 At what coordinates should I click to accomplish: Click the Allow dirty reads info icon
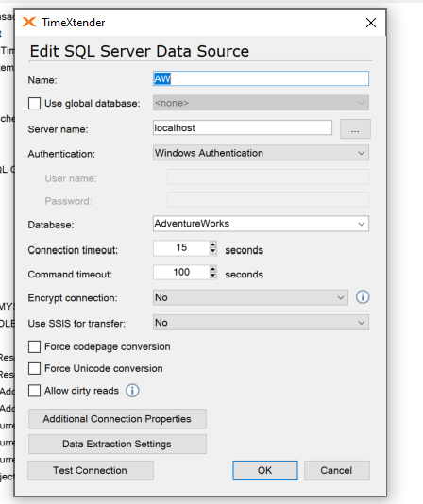point(132,391)
